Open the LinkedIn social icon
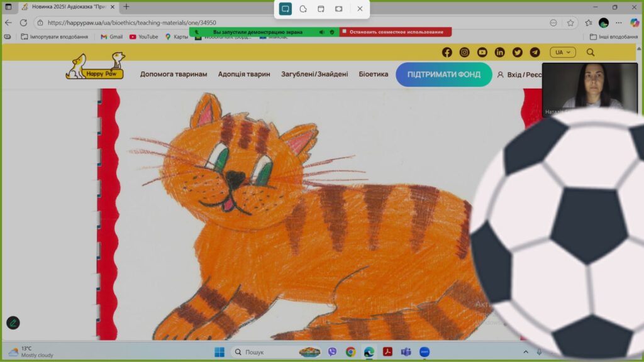The height and width of the screenshot is (362, 644). tap(499, 52)
